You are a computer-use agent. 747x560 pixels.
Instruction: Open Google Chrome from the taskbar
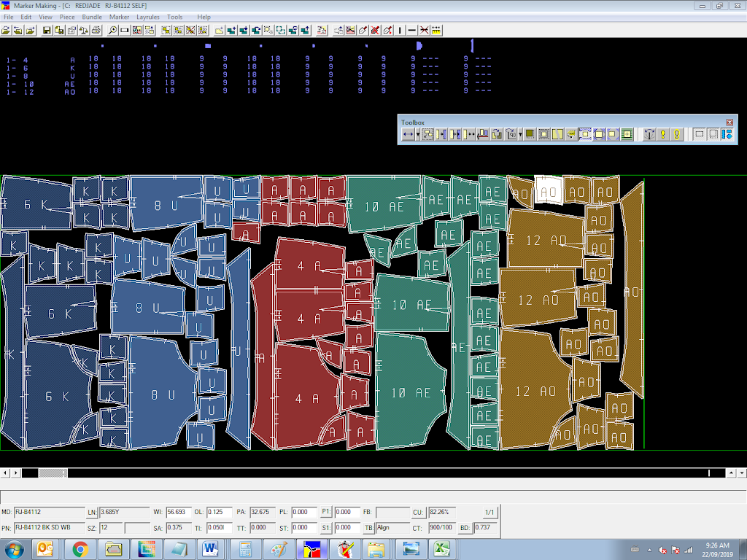click(80, 550)
